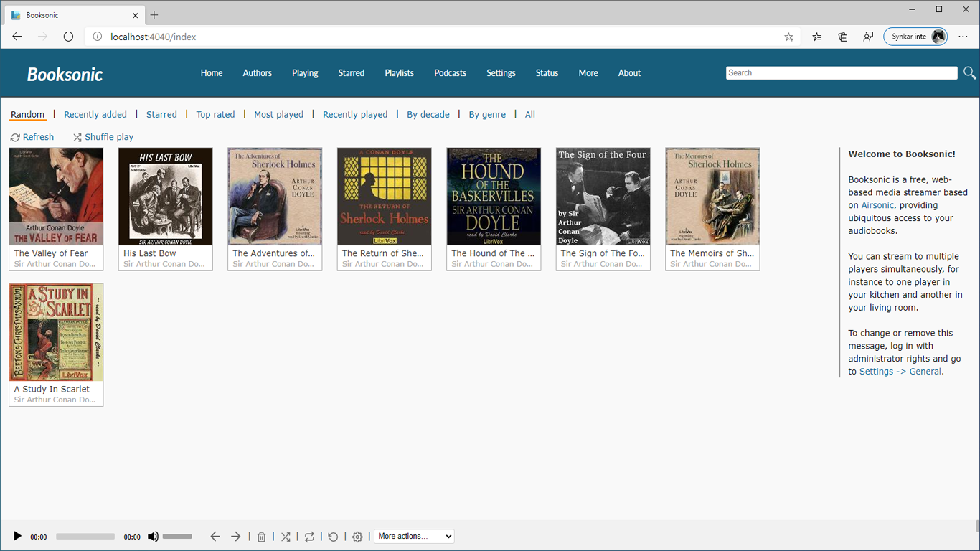Open the browser favorites list icon

[817, 37]
